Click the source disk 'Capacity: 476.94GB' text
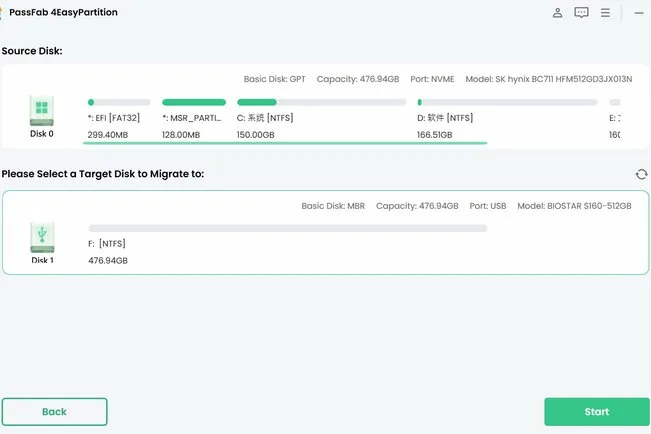Viewport: 651px width, 434px height. tap(358, 79)
